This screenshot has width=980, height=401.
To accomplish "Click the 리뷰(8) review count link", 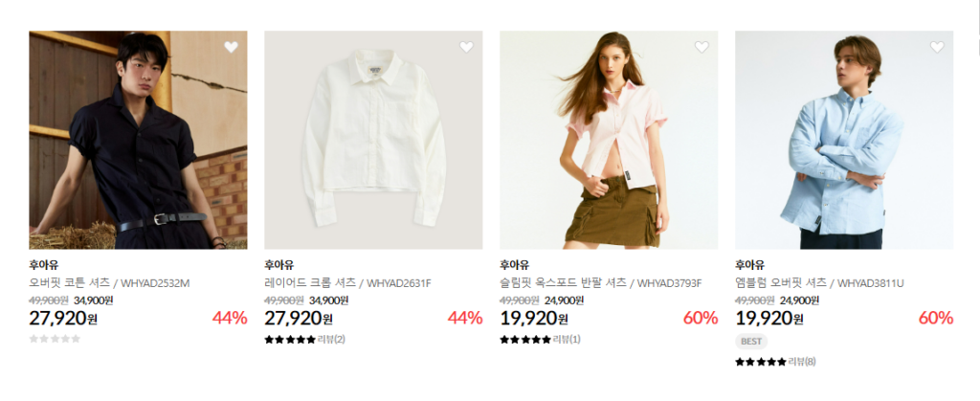I will [x=802, y=362].
